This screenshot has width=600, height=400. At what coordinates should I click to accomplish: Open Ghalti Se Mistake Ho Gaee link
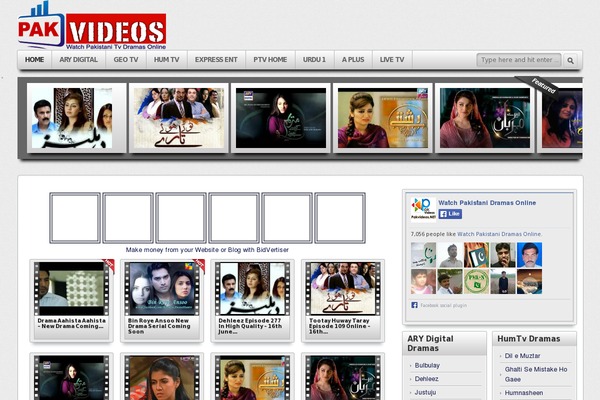click(536, 374)
